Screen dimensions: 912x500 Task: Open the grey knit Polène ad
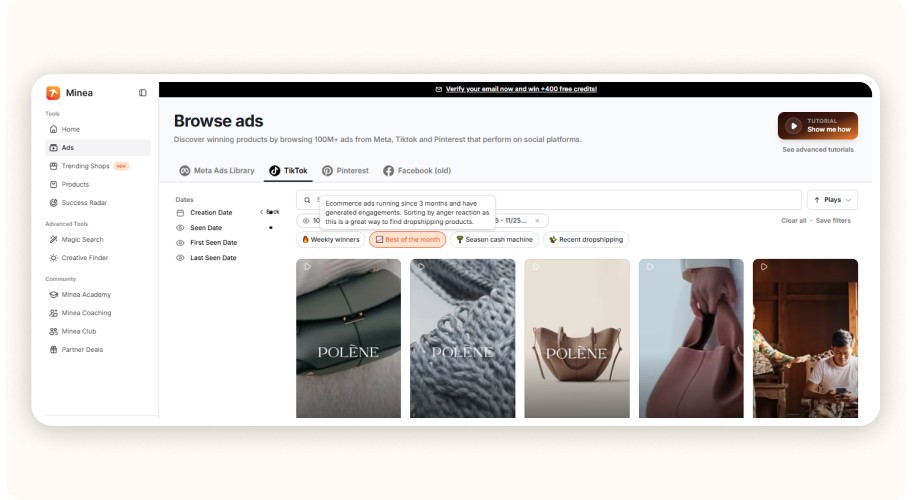click(x=462, y=338)
